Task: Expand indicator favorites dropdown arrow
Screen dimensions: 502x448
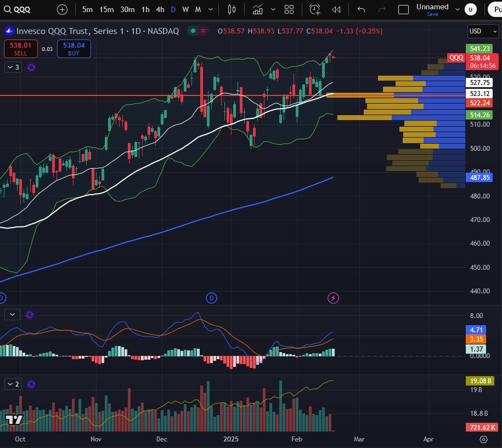Action: (x=273, y=10)
